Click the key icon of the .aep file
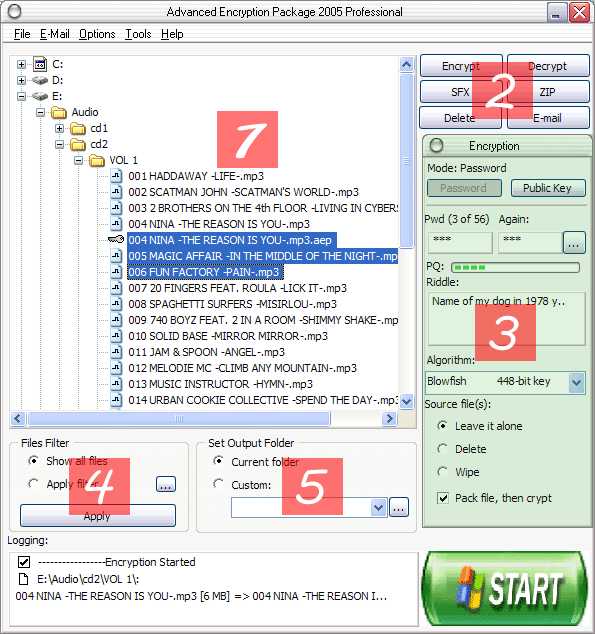This screenshot has height=634, width=595. point(116,240)
